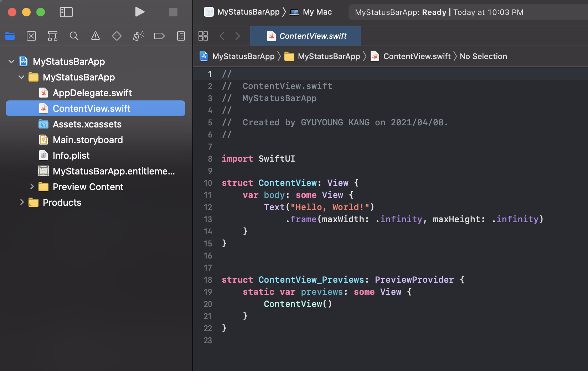
Task: Open the Test navigator diamond icon
Action: [x=117, y=36]
